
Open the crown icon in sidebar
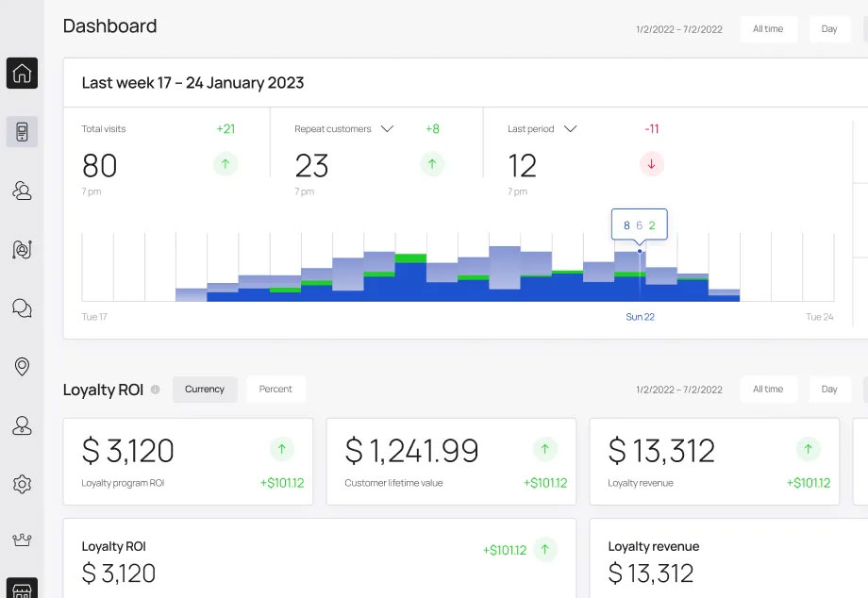click(22, 540)
